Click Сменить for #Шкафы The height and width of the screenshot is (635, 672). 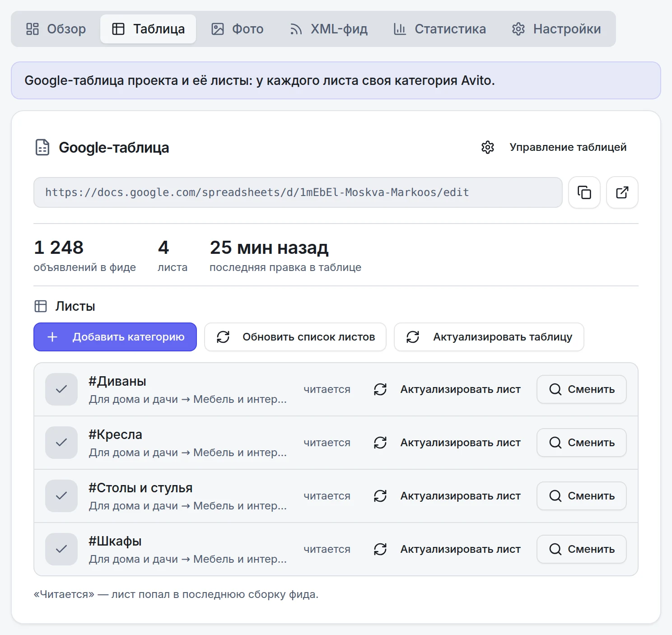(x=582, y=549)
